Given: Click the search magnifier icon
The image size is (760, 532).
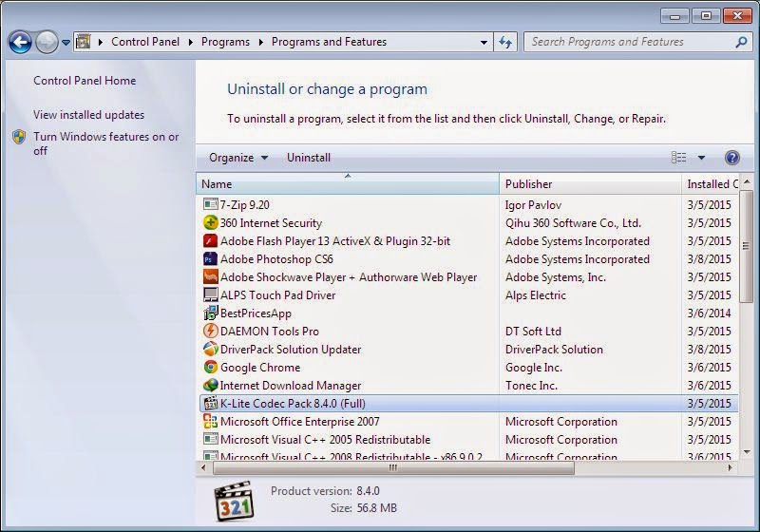Looking at the screenshot, I should click(741, 42).
